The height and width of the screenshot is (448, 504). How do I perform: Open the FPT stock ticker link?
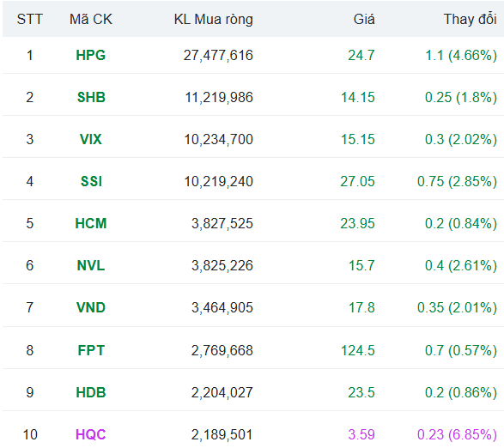91,350
